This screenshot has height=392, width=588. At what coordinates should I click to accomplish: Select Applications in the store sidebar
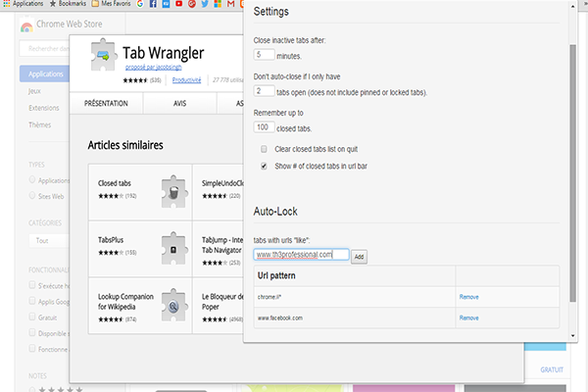tap(44, 73)
